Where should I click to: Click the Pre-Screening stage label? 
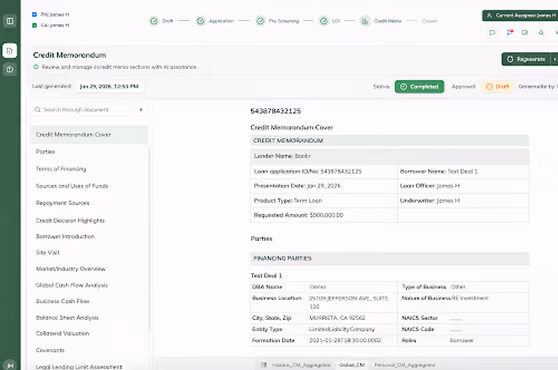(284, 21)
